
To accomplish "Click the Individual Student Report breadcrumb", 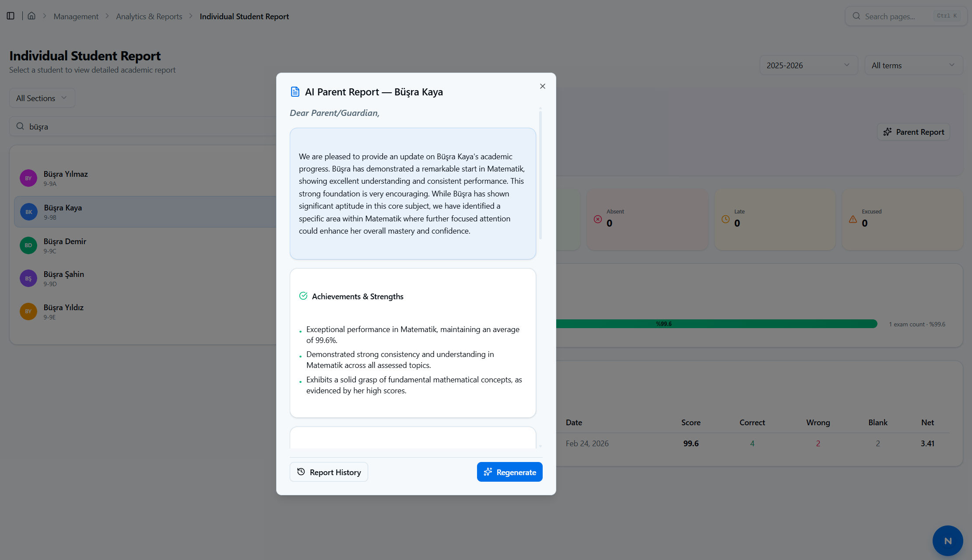I will (x=244, y=16).
